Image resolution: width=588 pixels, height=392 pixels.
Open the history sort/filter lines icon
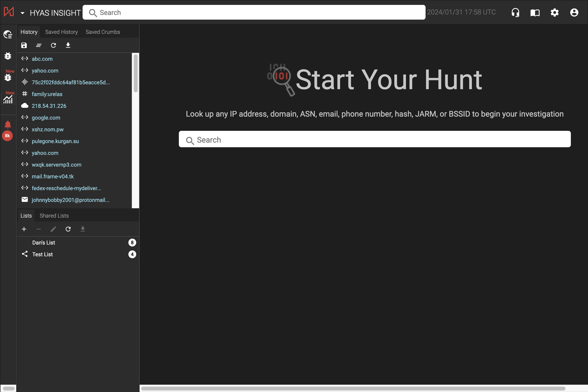(38, 45)
